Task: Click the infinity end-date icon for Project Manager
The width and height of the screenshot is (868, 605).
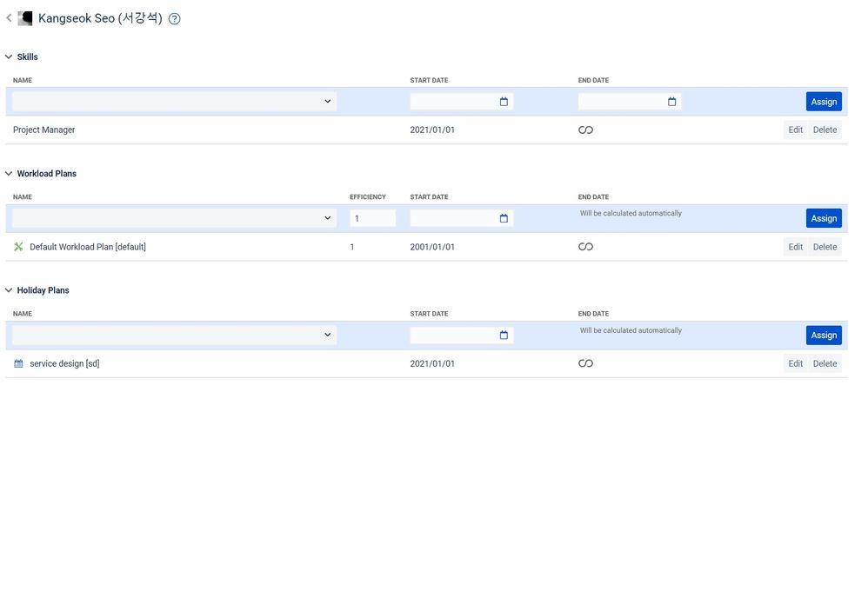Action: 585,130
